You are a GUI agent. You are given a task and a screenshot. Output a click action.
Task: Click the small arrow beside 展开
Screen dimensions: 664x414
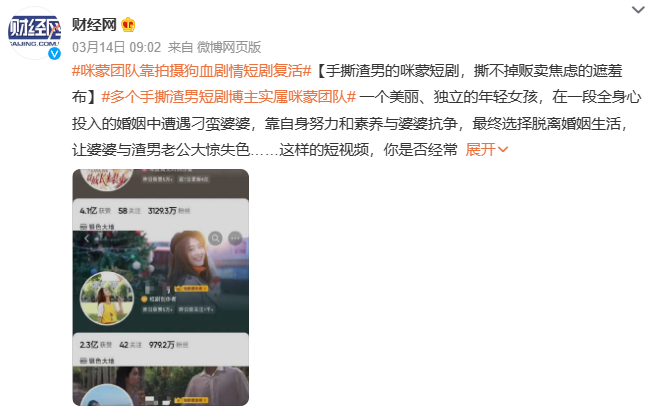tap(503, 149)
